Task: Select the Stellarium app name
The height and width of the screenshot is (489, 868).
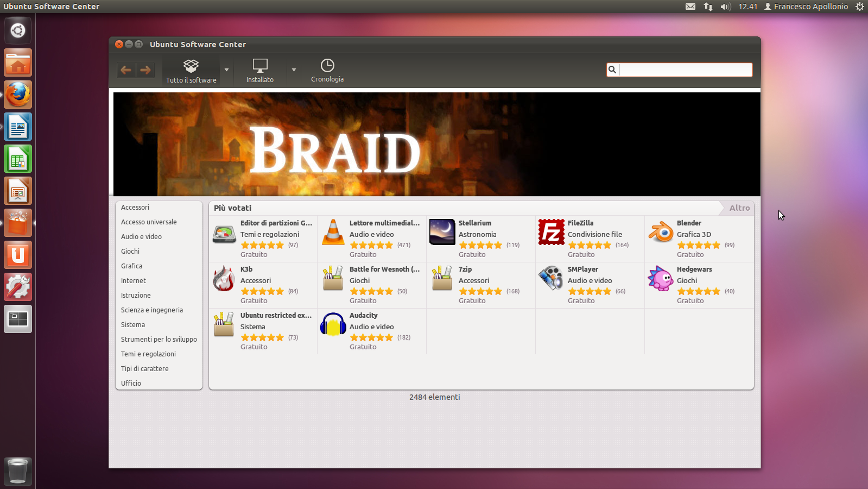Action: [x=475, y=223]
